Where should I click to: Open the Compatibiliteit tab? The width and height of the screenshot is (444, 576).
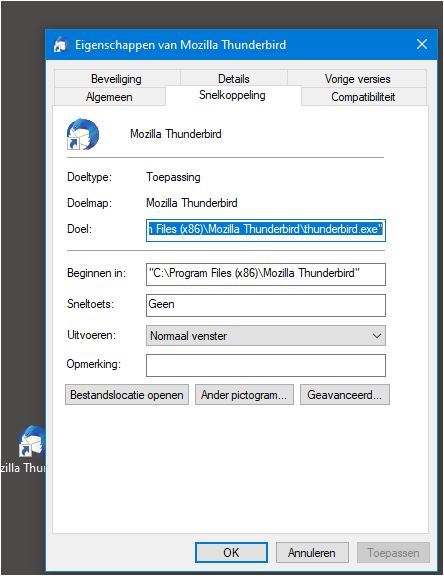[x=363, y=97]
